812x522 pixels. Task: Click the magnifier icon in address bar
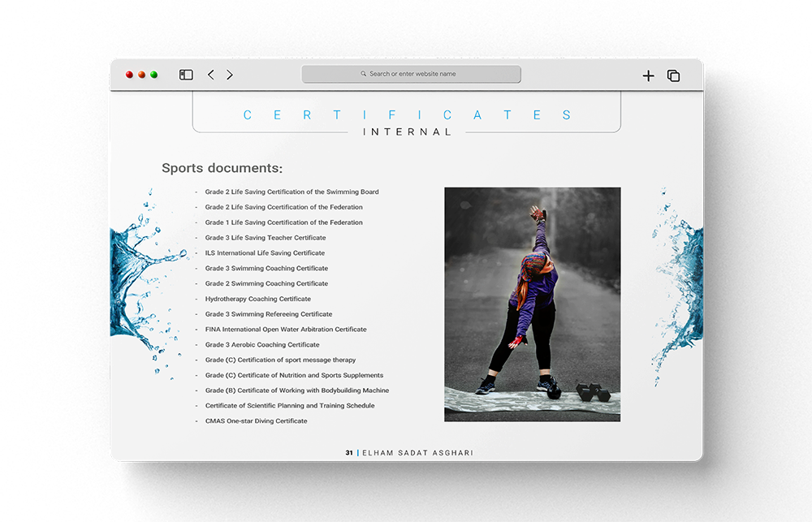(x=364, y=74)
